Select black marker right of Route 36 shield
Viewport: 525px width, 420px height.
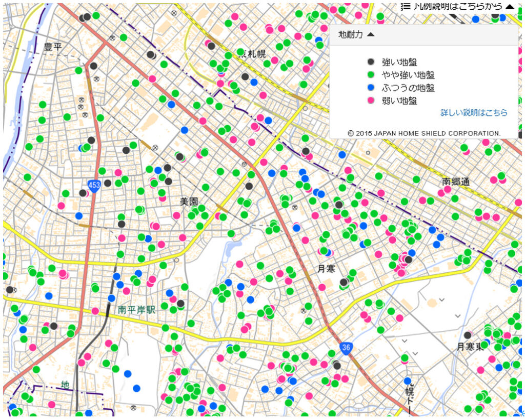[337, 365]
